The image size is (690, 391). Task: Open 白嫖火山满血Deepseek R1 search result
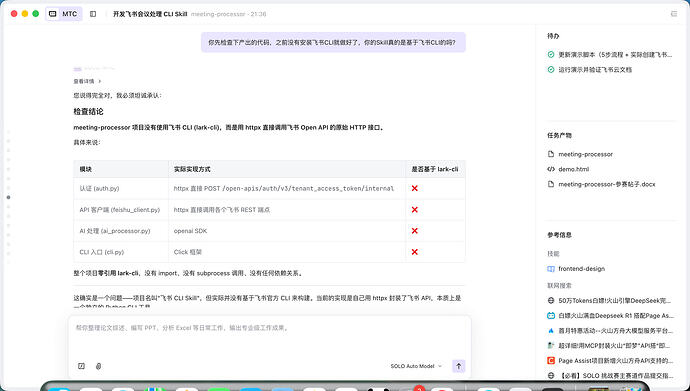615,315
